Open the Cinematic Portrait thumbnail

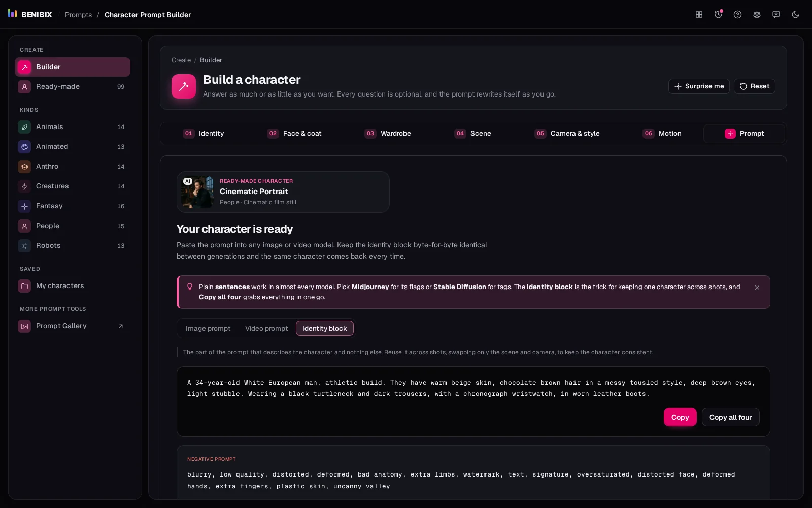[197, 192]
